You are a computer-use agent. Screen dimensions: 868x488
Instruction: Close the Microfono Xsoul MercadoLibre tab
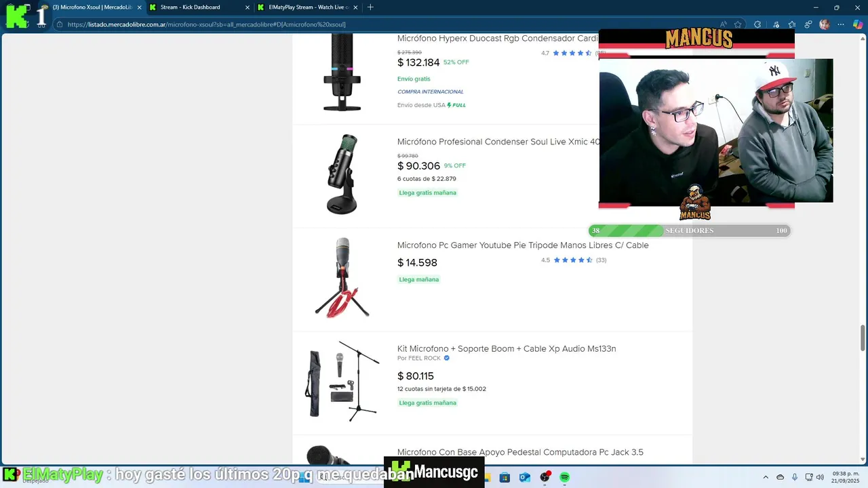pos(139,7)
